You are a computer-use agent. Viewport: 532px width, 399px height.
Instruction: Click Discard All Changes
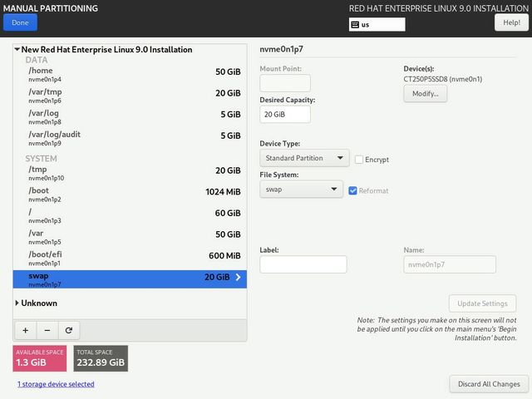click(x=489, y=384)
